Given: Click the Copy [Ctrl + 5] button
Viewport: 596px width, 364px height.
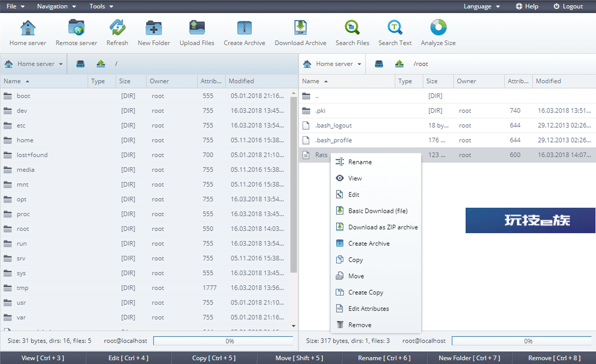Looking at the screenshot, I should (x=214, y=358).
